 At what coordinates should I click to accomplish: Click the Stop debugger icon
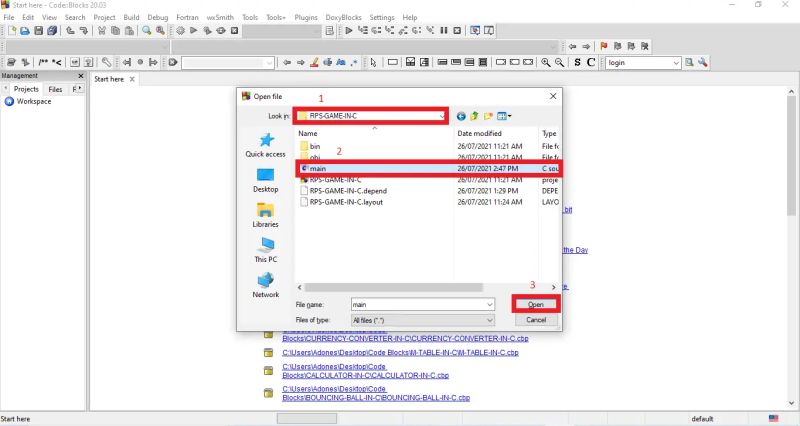click(x=457, y=31)
